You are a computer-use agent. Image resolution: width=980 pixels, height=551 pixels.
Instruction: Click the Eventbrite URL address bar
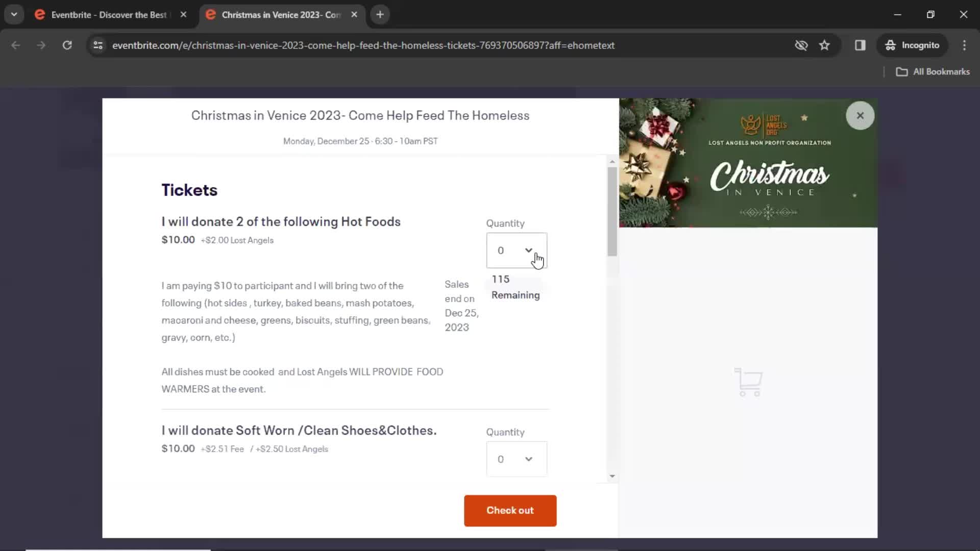pos(363,45)
